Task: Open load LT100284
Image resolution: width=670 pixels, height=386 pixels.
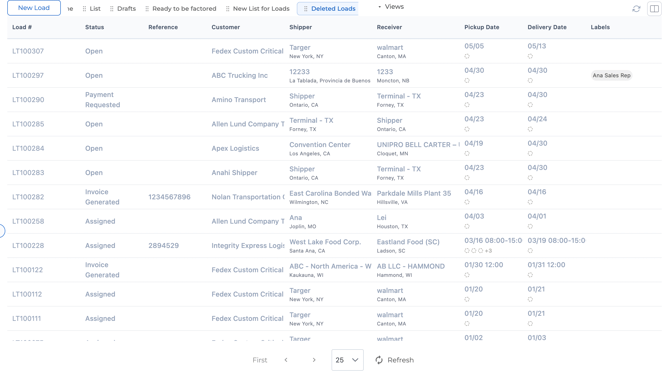Action: 28,148
